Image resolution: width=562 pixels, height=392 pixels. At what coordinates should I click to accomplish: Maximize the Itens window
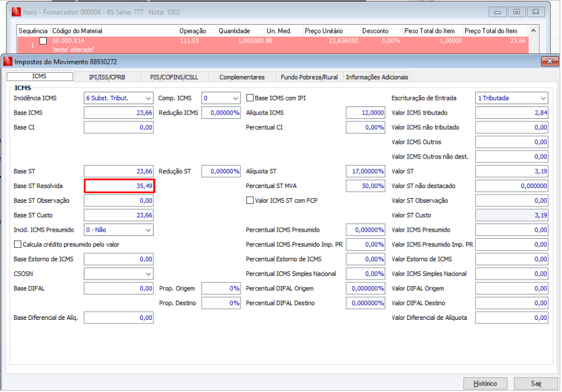[x=516, y=12]
